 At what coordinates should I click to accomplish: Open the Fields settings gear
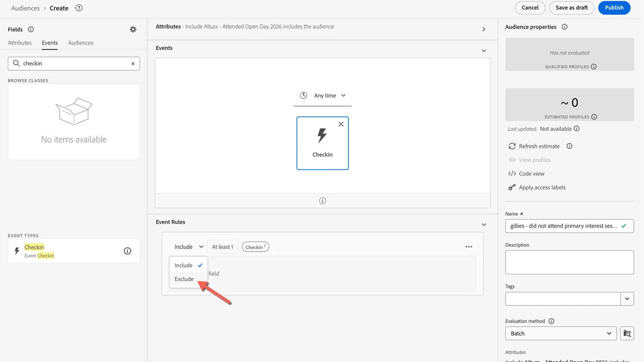point(133,29)
